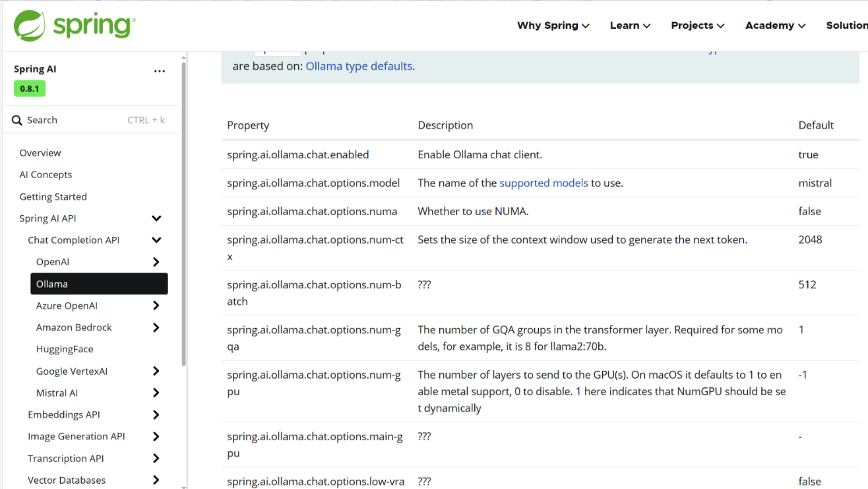Screen dimensions: 868x489
Task: Click the search magnifier icon
Action: click(17, 120)
